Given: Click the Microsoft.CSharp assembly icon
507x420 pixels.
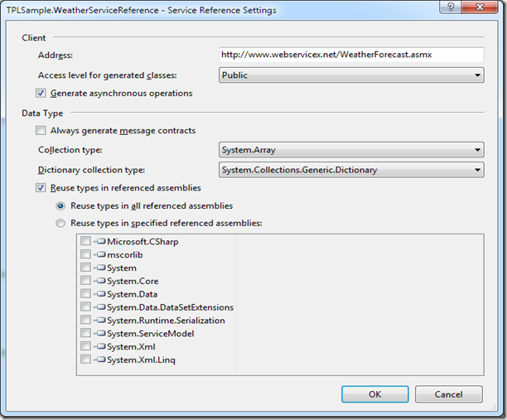Looking at the screenshot, I should [x=100, y=241].
